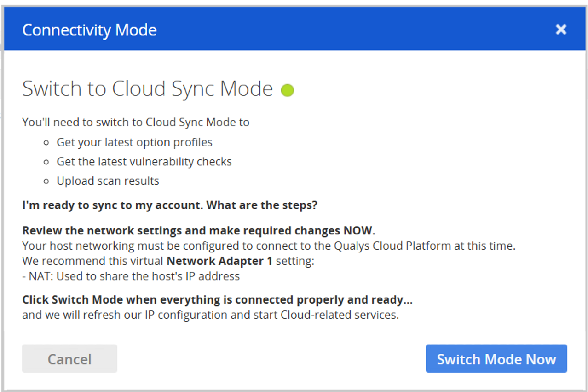Screen dimensions: 588x392
Task: Click "You'll need to switch" intro sentence
Action: pos(136,123)
